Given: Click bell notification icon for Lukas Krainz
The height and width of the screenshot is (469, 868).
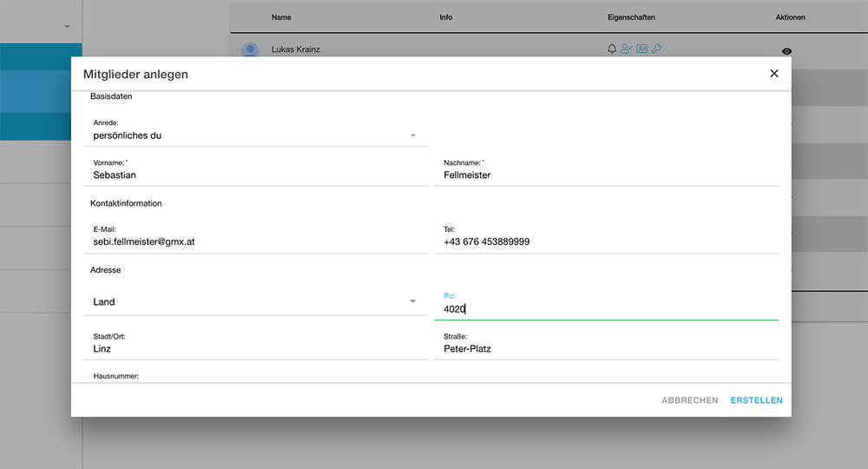Looking at the screenshot, I should point(612,49).
